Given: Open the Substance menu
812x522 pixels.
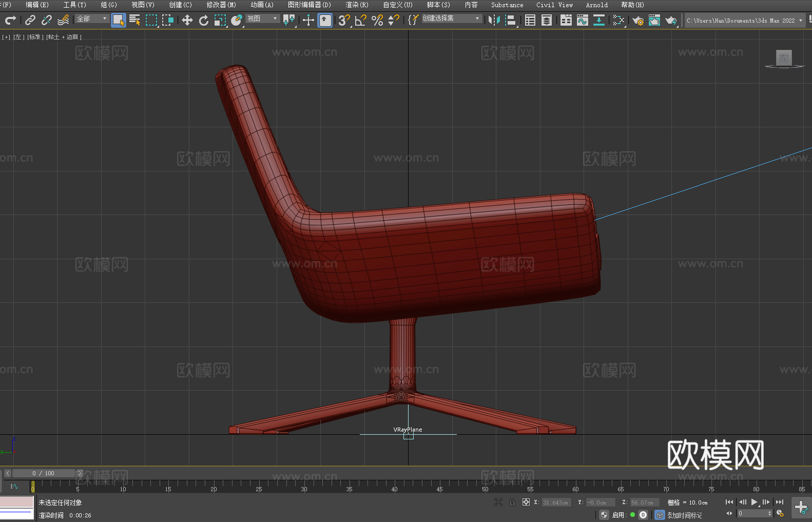Looking at the screenshot, I should point(507,5).
